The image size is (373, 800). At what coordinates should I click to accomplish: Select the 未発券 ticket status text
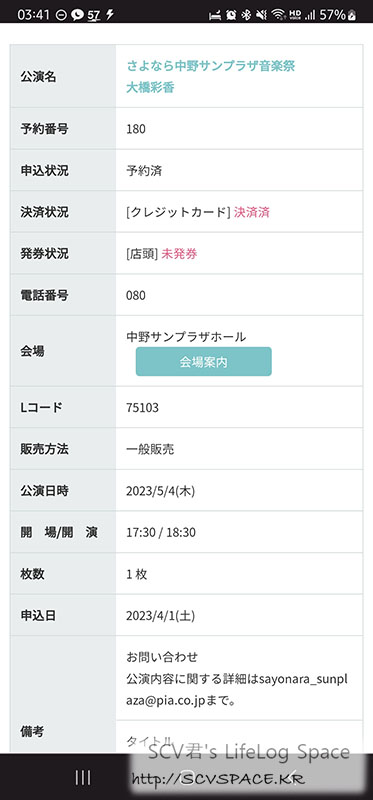coord(179,254)
